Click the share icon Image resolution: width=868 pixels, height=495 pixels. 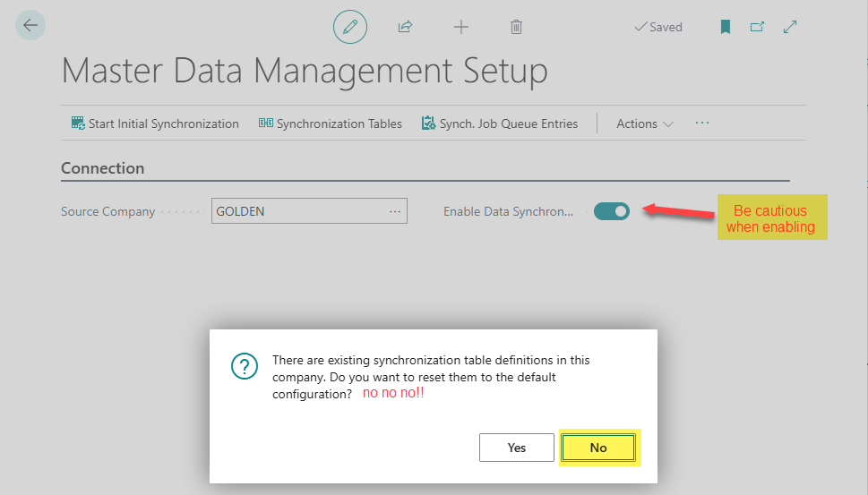click(x=405, y=27)
